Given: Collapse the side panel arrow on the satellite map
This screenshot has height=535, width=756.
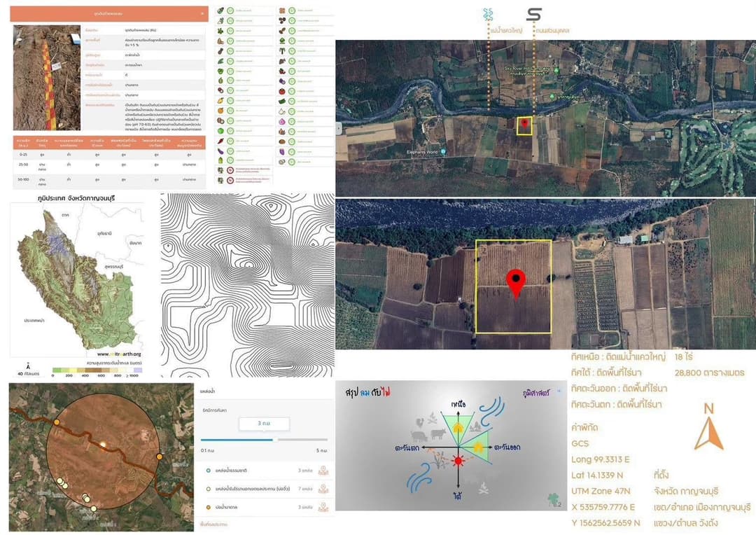Looking at the screenshot, I should 339,128.
